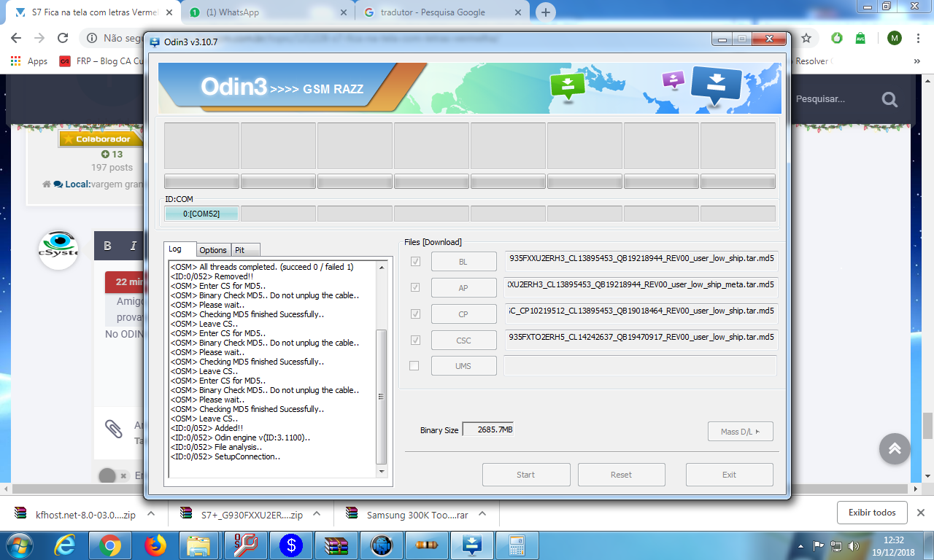Screen dimensions: 934x560
Task: Expand options for S7+_G930FXXU2ER zip download
Action: click(317, 514)
